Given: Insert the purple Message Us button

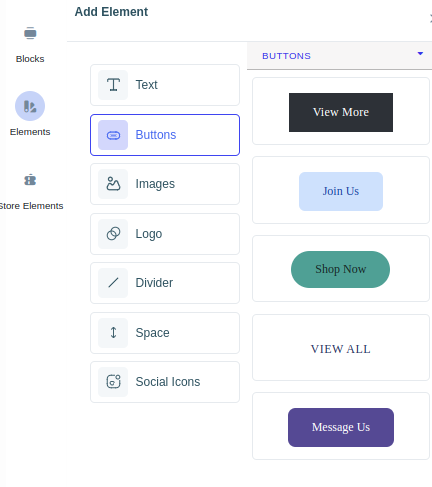Looking at the screenshot, I should click(x=341, y=427).
